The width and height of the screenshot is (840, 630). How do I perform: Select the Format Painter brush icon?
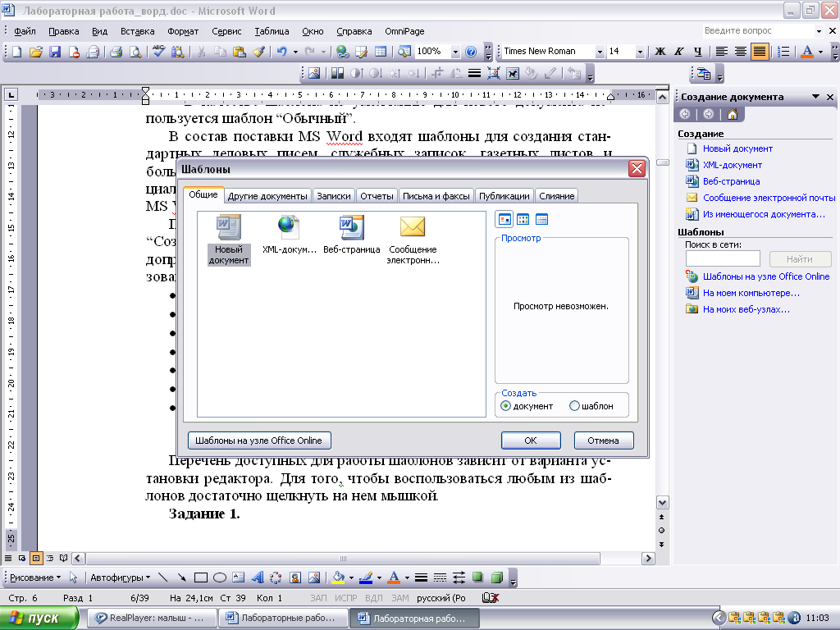pyautogui.click(x=258, y=52)
